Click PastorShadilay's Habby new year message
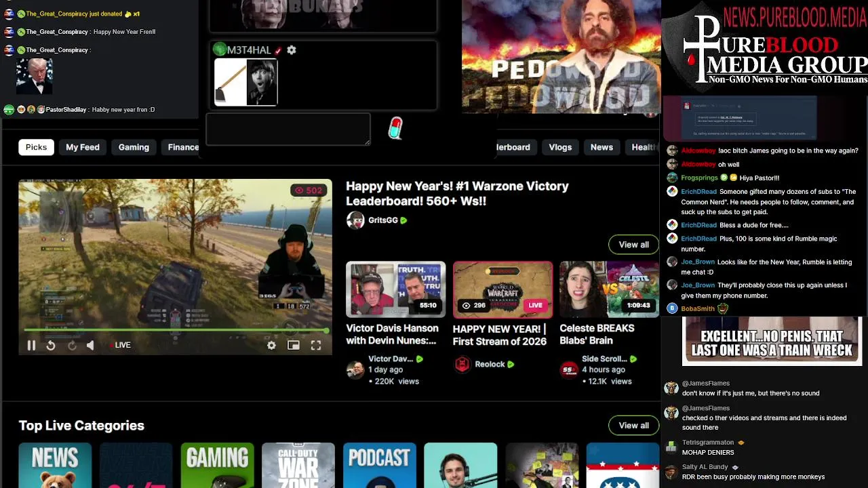 click(x=123, y=110)
